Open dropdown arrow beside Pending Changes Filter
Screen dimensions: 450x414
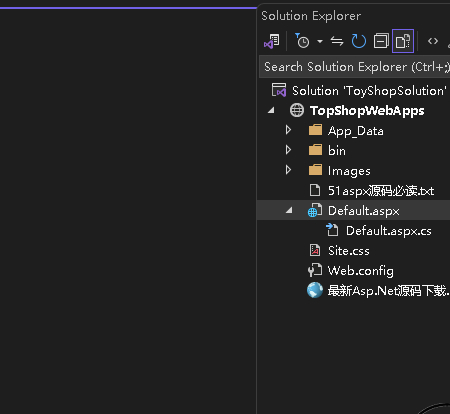(320, 42)
